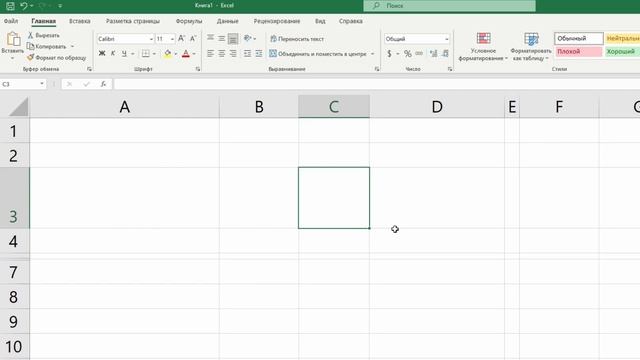Click the text Orientation icon
This screenshot has height=360, width=640.
tap(247, 38)
